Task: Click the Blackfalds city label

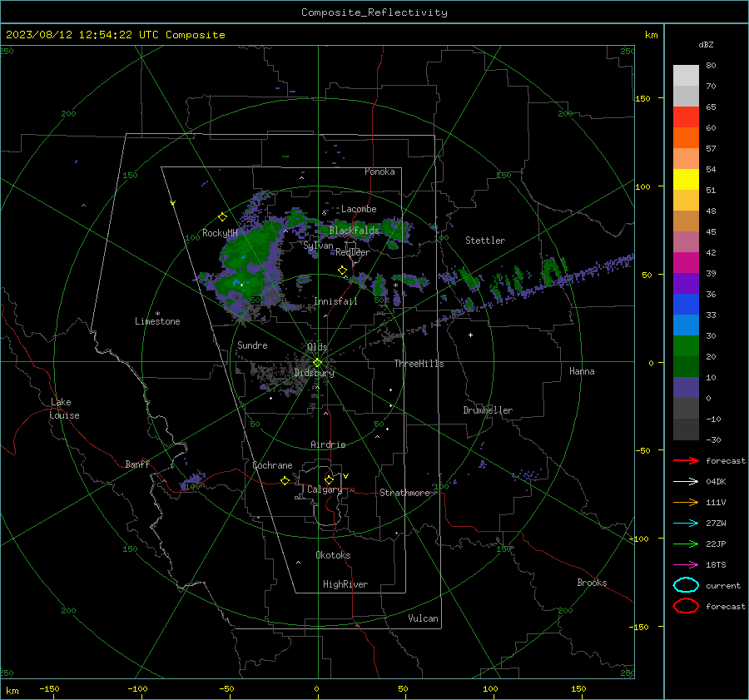Action: pyautogui.click(x=354, y=231)
